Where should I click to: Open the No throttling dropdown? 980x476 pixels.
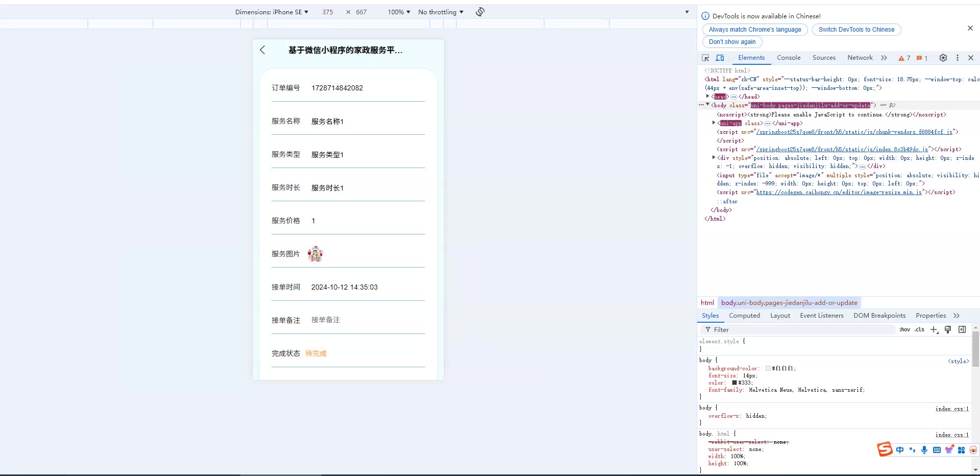click(440, 12)
